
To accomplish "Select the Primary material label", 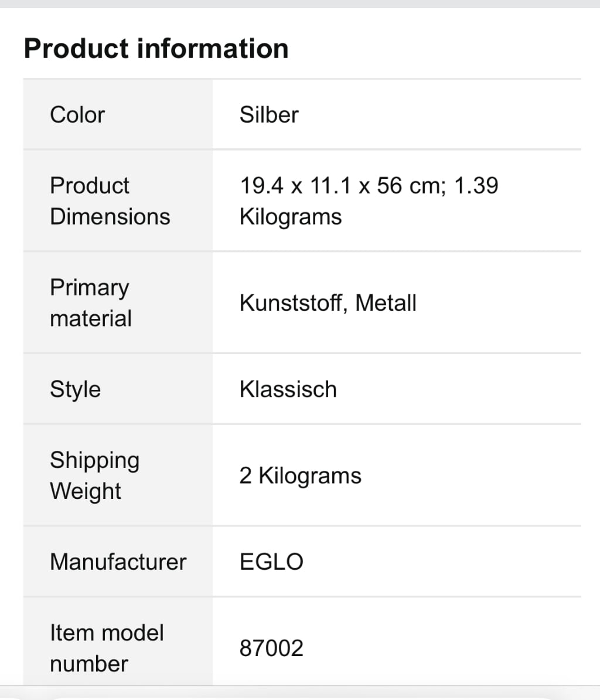I will click(91, 303).
